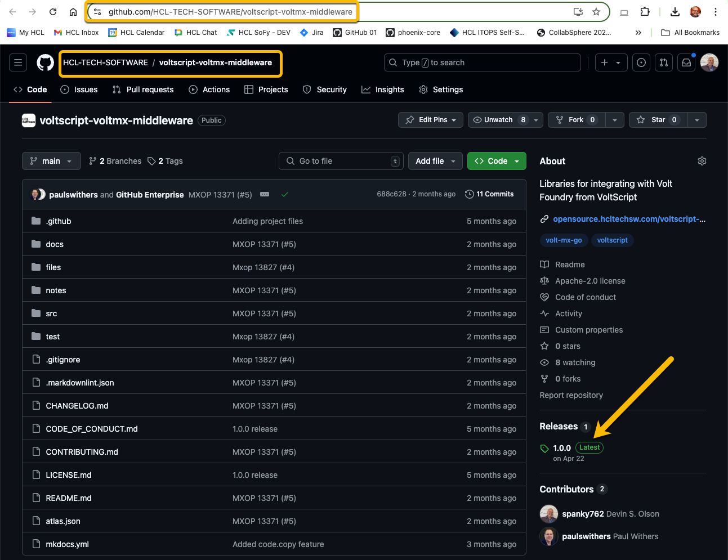Focus the Go to file search box
Screen dimensions: 728x560
pyautogui.click(x=341, y=161)
